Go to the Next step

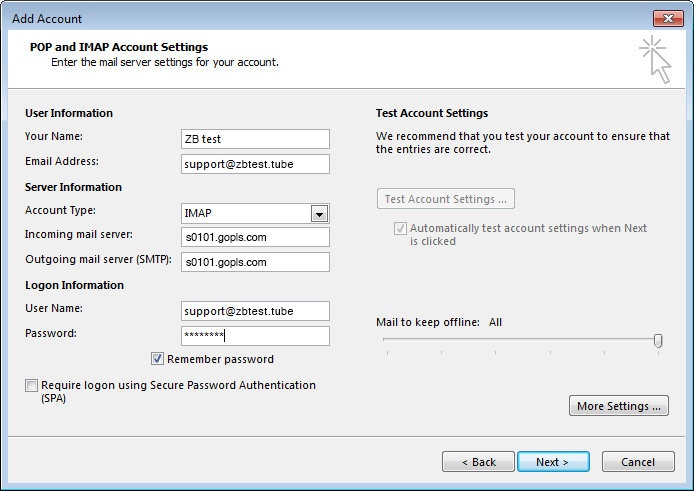553,462
